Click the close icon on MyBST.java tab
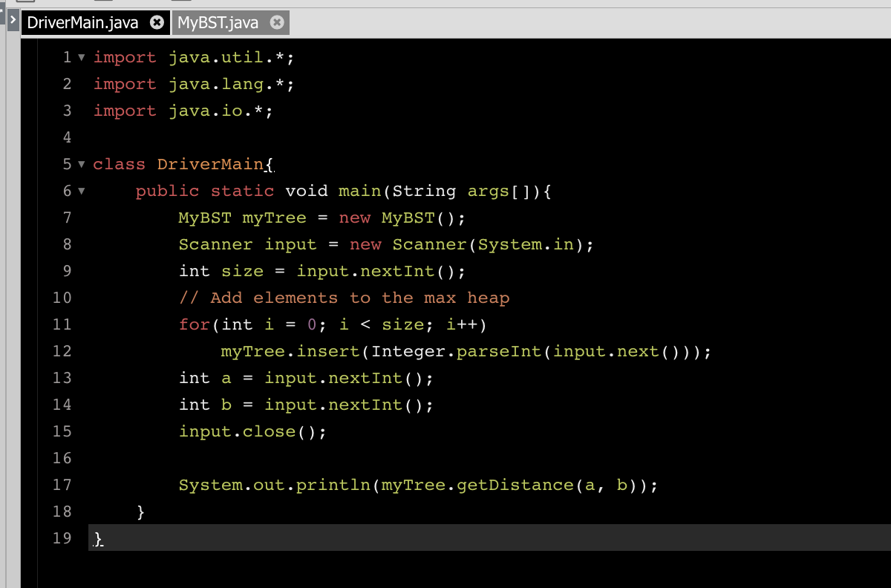Screen dimensions: 891x588 (x=276, y=22)
